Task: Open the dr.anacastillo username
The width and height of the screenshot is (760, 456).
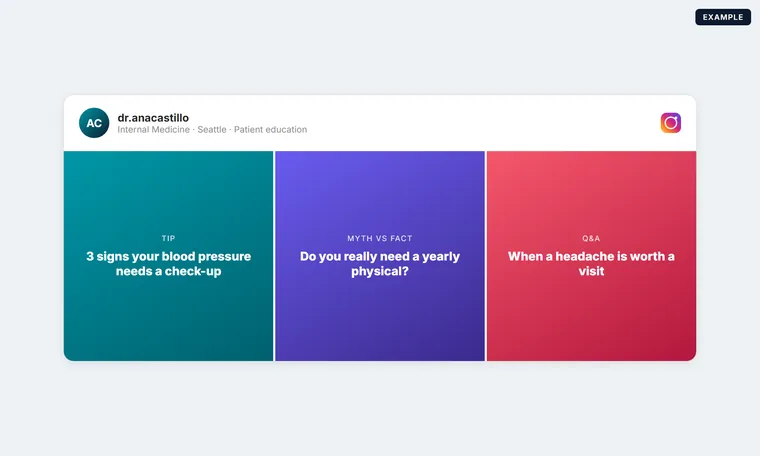Action: point(153,118)
